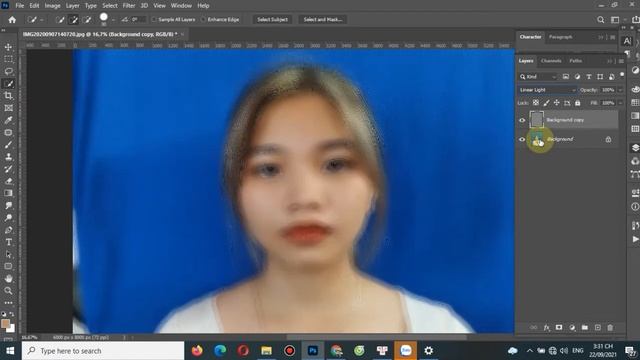Screen dimensions: 640x360
Task: Select the Eyedropper tool
Action: point(8,120)
